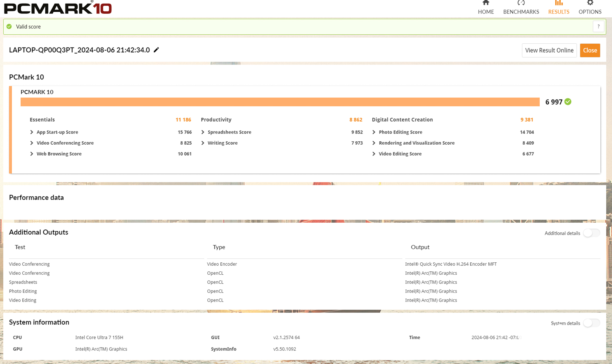Expand the Photo Editing Score row

coord(374,132)
